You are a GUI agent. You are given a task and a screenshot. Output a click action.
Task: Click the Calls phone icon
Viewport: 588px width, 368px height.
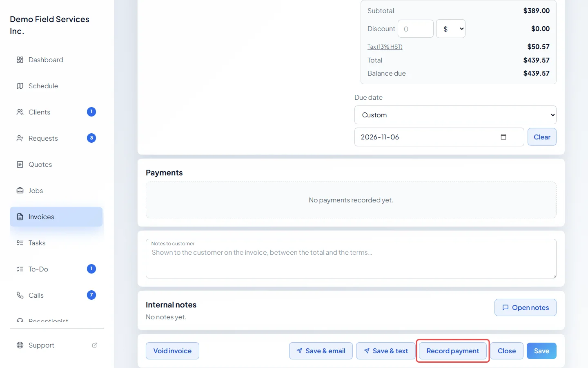(20, 295)
